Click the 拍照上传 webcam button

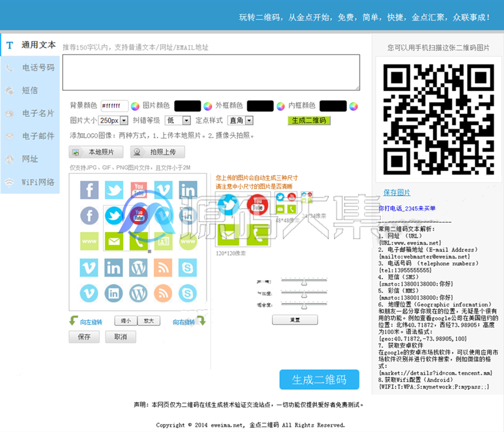pyautogui.click(x=158, y=152)
